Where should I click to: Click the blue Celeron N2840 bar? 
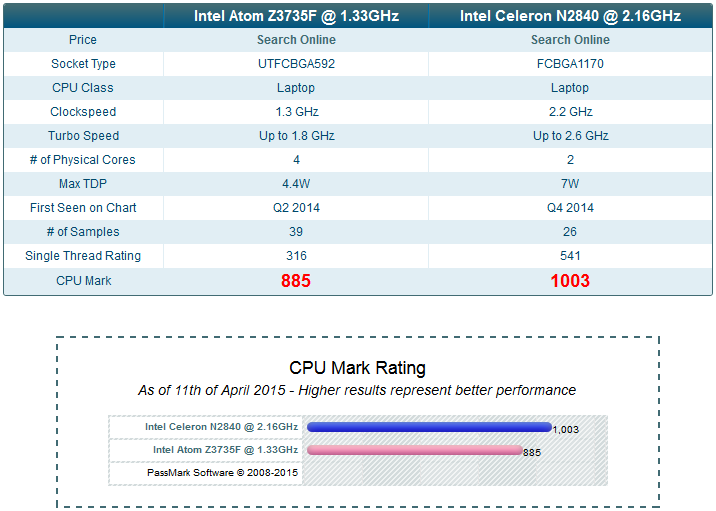(429, 427)
